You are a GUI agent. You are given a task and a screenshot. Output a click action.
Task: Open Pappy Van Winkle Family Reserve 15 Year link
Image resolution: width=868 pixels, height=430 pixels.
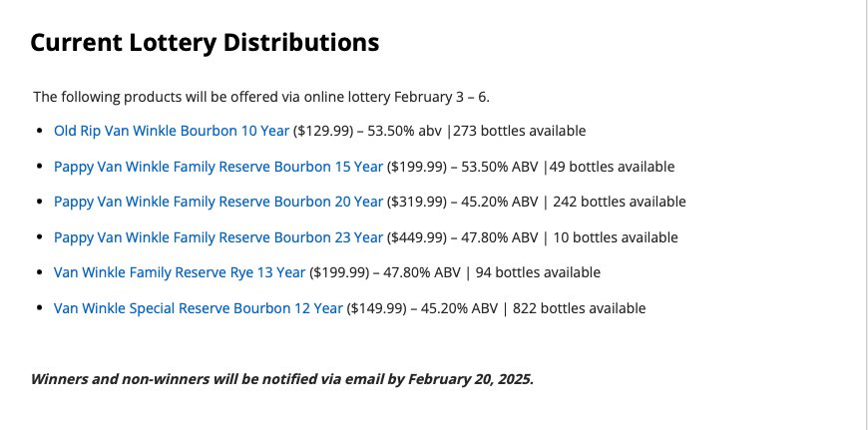point(218,167)
